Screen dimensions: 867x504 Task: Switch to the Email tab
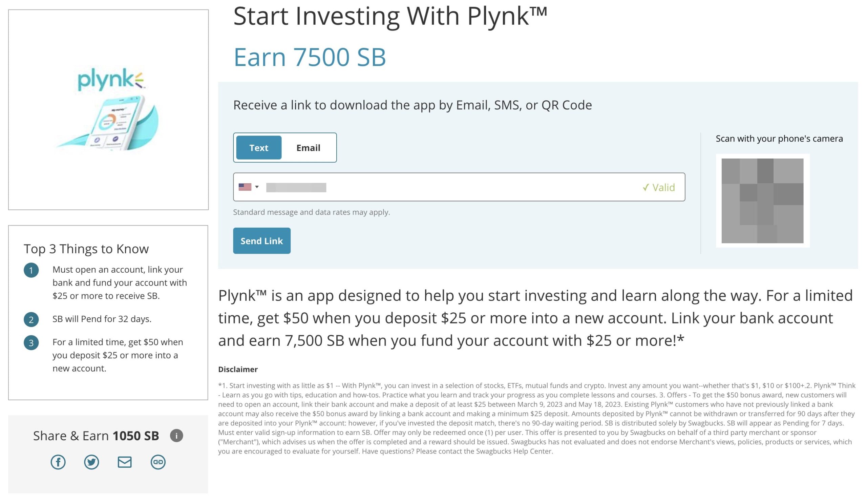coord(308,148)
